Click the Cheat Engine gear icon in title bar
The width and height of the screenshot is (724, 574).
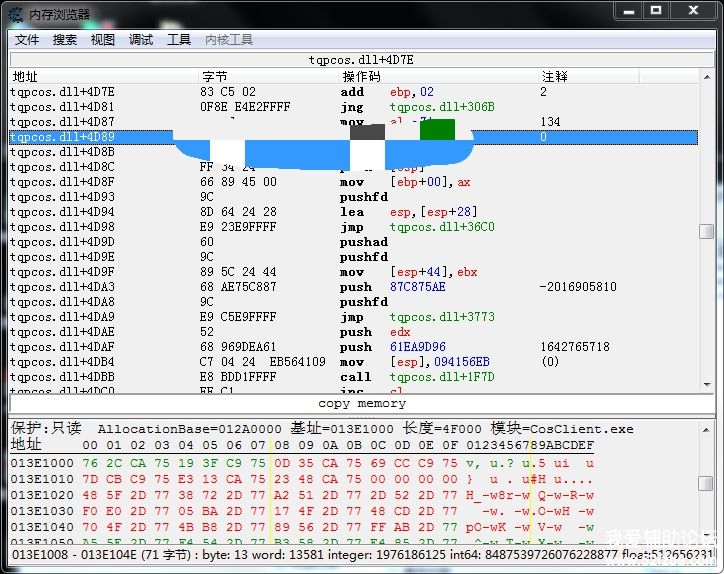click(x=16, y=14)
